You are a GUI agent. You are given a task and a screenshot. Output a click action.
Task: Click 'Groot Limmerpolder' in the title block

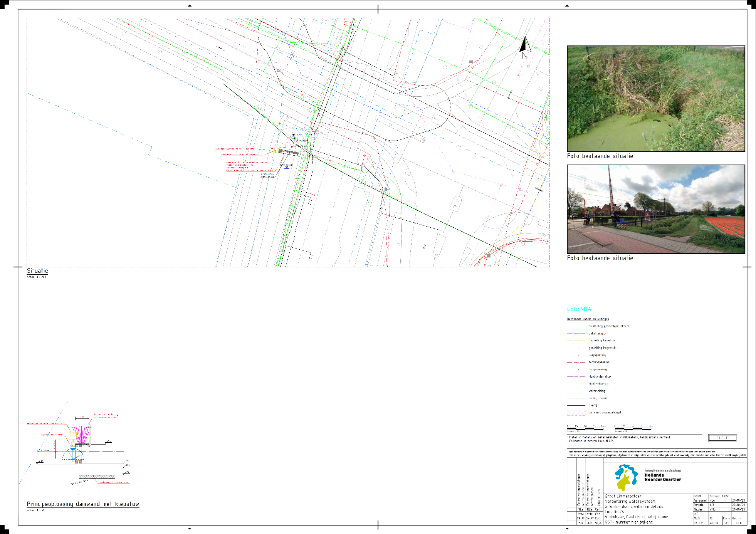pos(623,496)
